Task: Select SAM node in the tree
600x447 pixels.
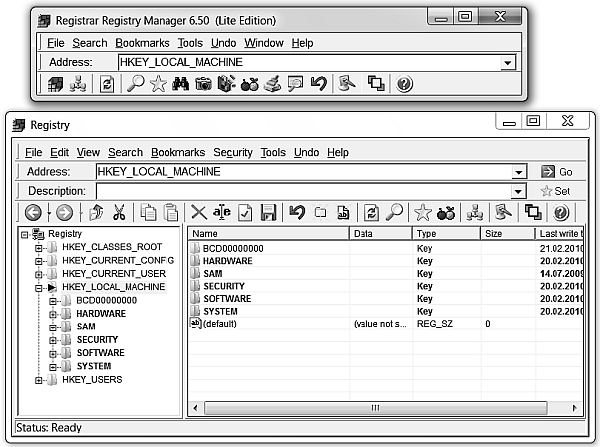Action: pyautogui.click(x=86, y=327)
